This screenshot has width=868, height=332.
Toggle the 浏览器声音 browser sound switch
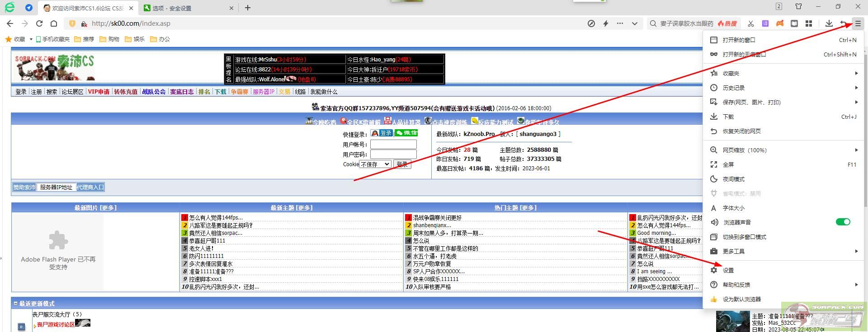(x=843, y=222)
